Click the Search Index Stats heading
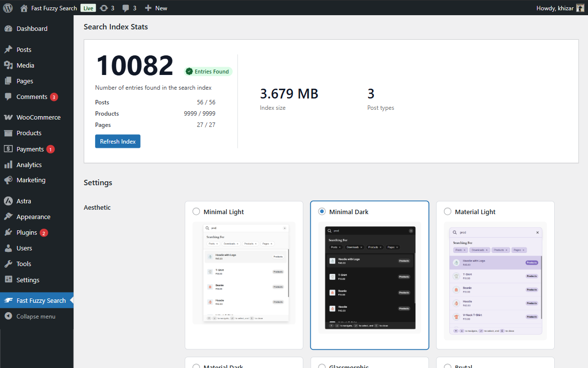The width and height of the screenshot is (588, 368). [116, 27]
